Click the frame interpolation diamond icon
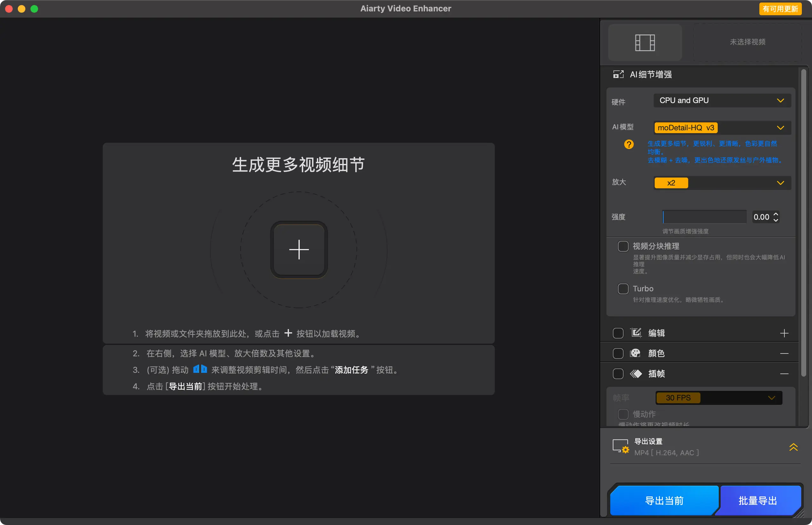Viewport: 812px width, 525px height. click(x=636, y=374)
